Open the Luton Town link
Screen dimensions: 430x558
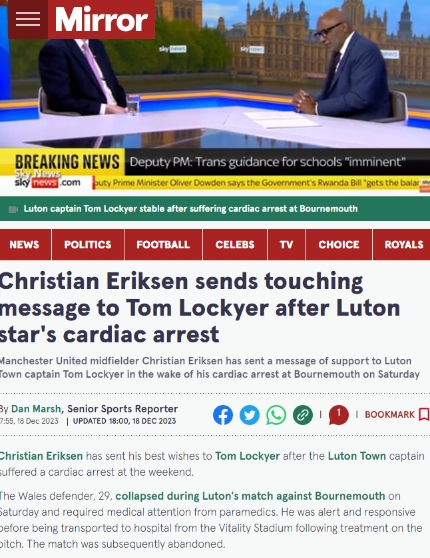point(357,456)
